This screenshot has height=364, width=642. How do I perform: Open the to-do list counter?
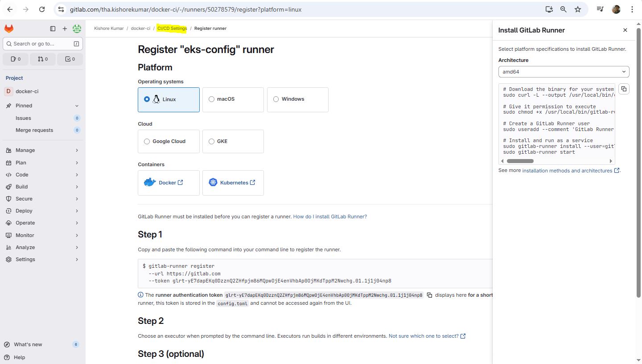[x=70, y=59]
